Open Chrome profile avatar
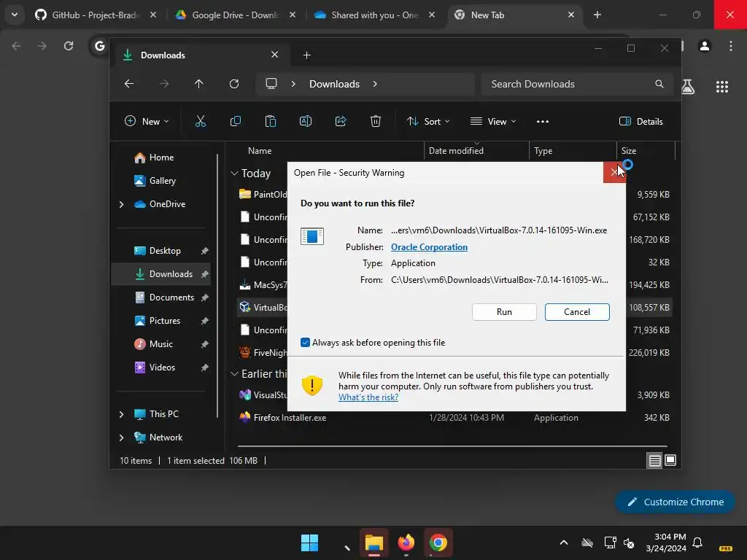The width and height of the screenshot is (747, 560). click(705, 46)
